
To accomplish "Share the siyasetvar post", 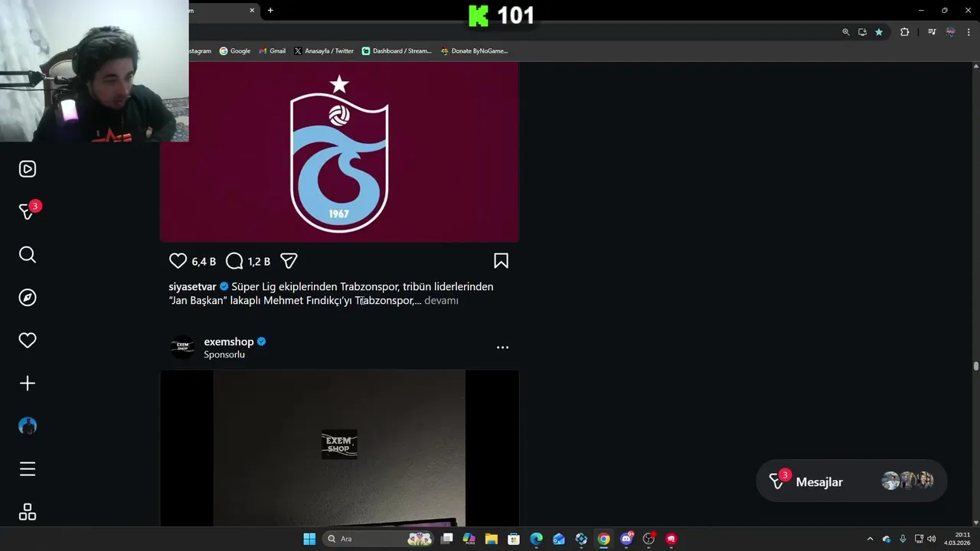I will [289, 261].
